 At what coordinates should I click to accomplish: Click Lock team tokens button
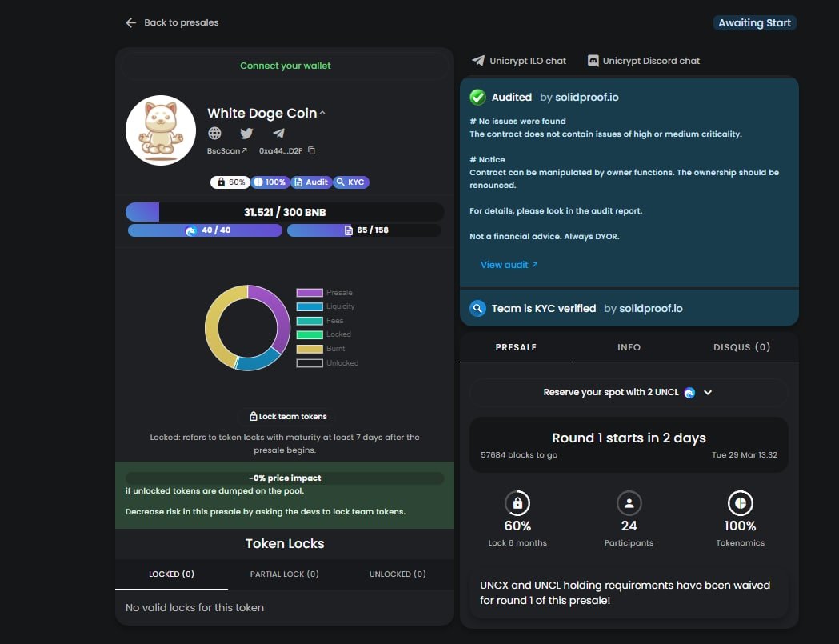[x=288, y=416]
